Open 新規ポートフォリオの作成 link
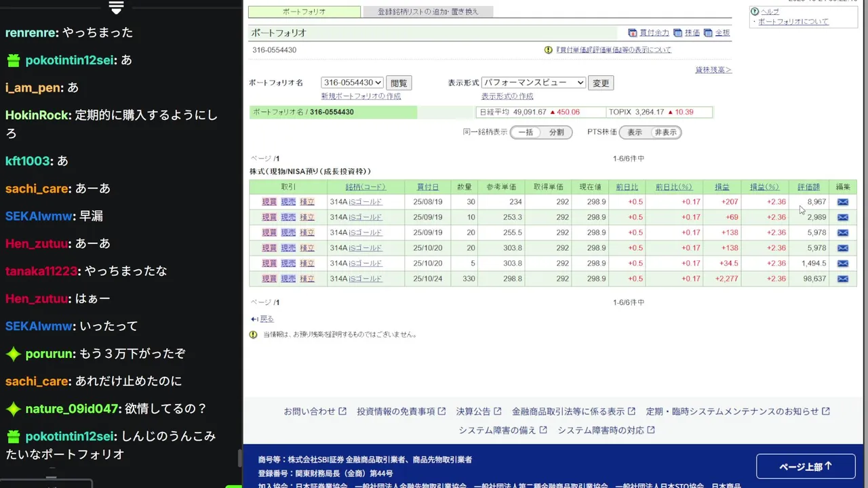Image resolution: width=868 pixels, height=488 pixels. [x=361, y=96]
